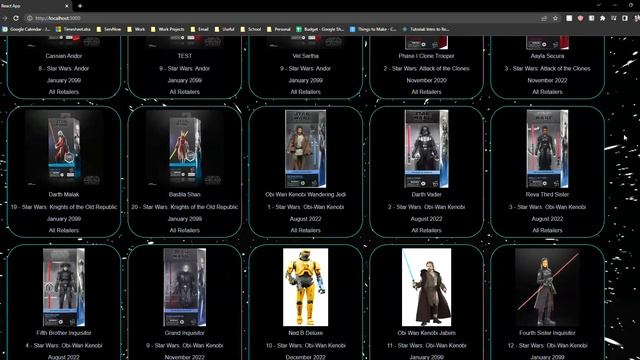Open the tab search chevron in the title bar

coord(598,5)
